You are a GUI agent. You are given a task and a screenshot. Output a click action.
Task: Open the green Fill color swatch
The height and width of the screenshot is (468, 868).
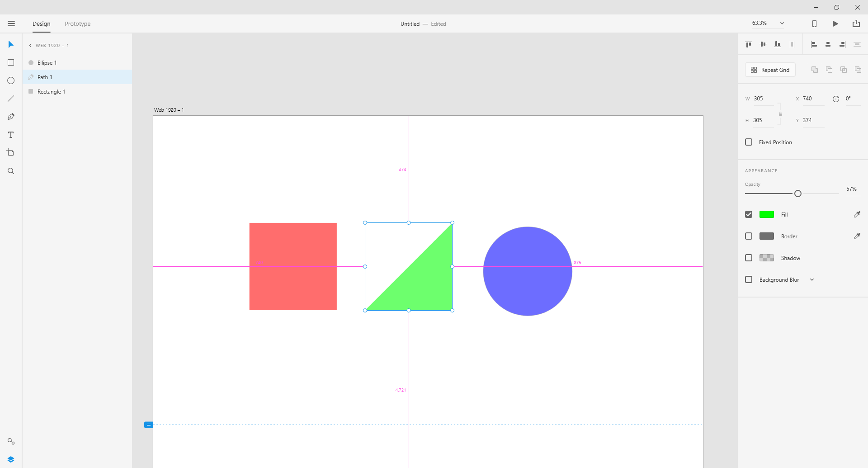pos(767,214)
